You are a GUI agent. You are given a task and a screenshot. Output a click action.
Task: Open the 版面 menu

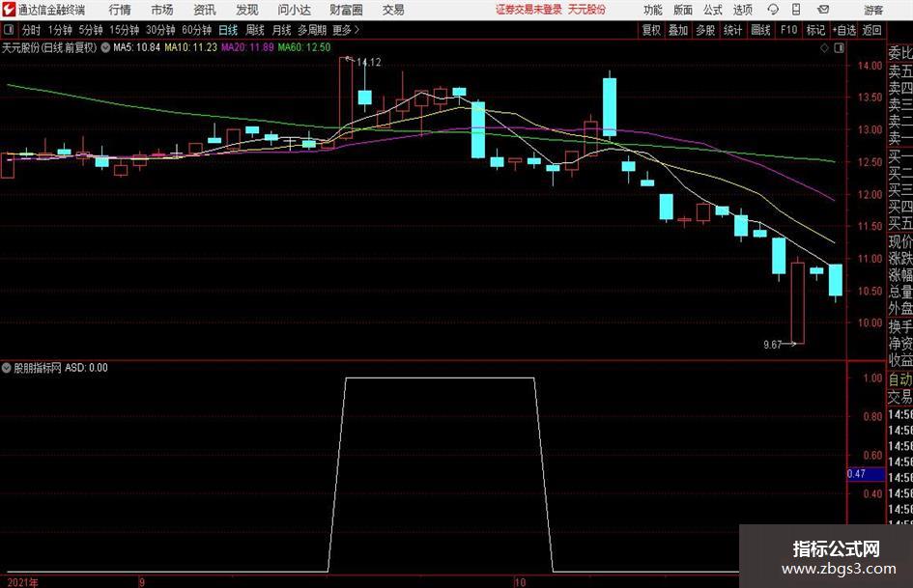pos(682,10)
